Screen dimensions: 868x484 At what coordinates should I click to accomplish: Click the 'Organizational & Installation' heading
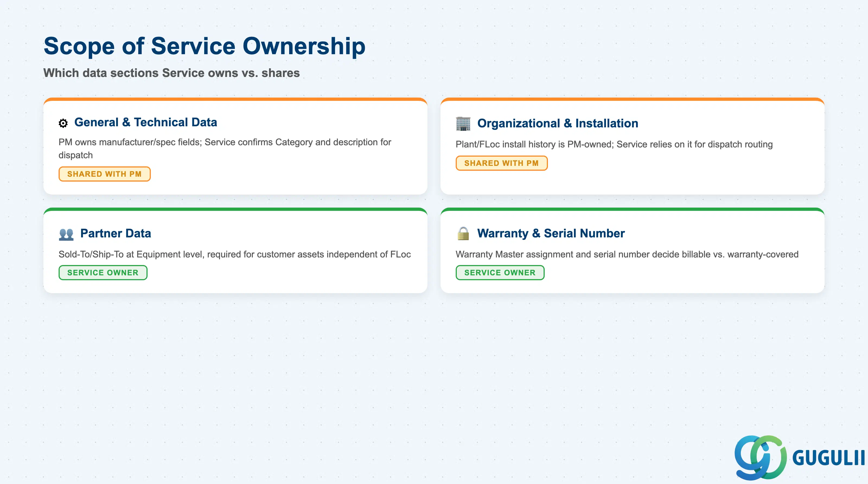click(558, 124)
